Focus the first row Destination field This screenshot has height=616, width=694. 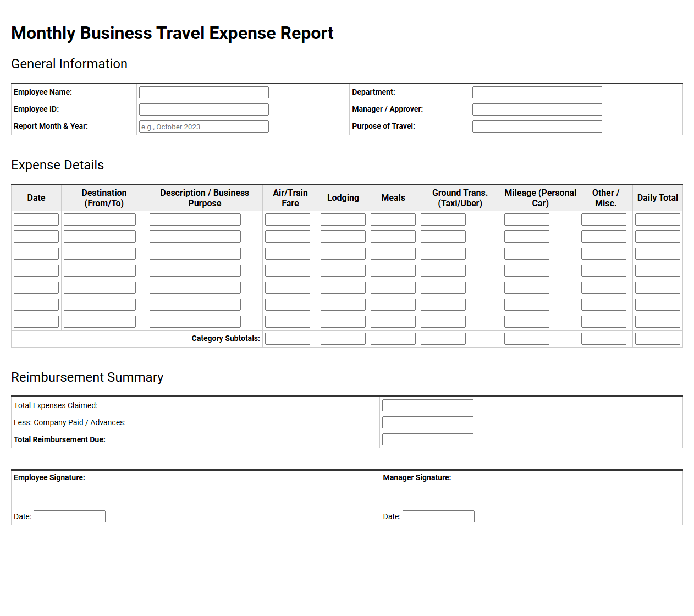[100, 219]
